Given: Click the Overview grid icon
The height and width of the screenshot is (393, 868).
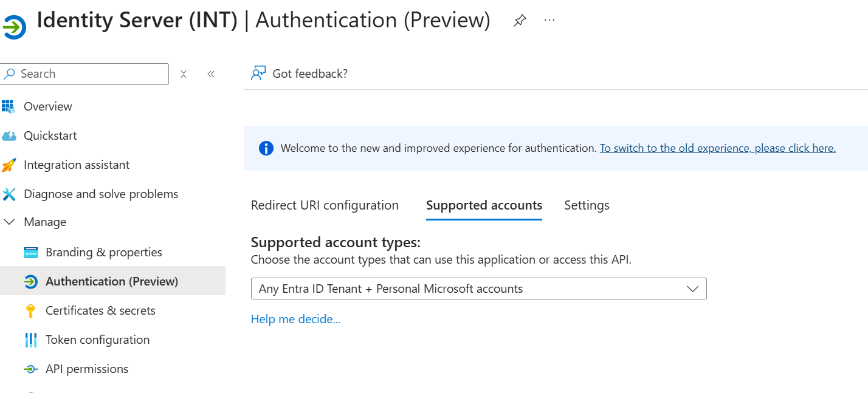Looking at the screenshot, I should [x=9, y=107].
